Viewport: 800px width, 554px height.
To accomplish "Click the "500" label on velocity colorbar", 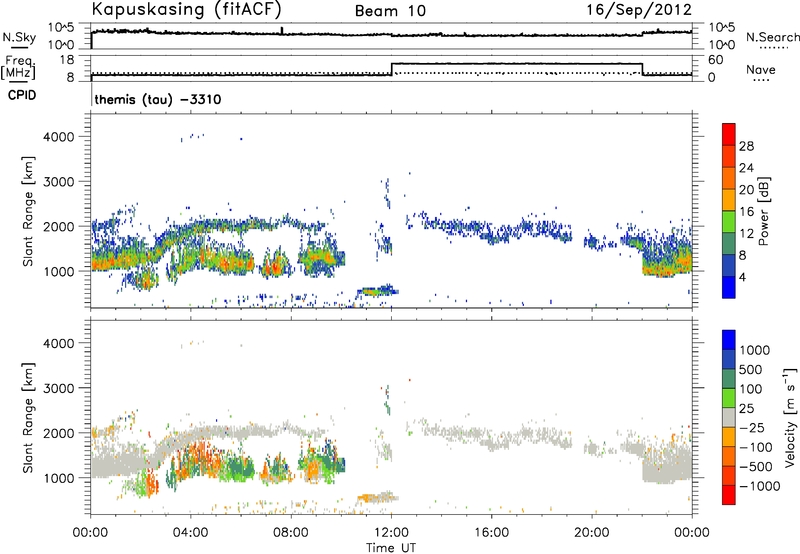I will [750, 370].
